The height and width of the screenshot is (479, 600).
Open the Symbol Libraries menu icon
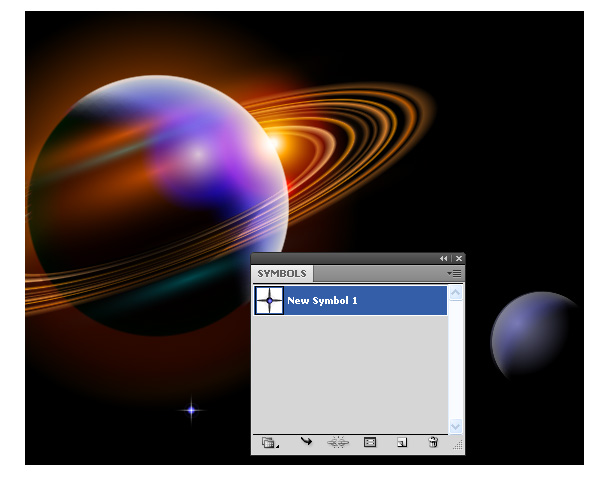point(270,443)
